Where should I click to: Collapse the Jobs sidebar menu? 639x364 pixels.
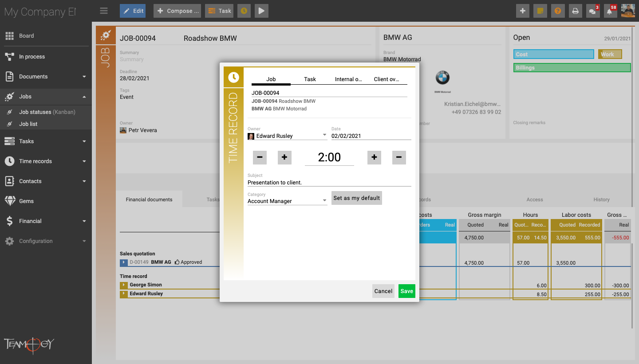46,97
